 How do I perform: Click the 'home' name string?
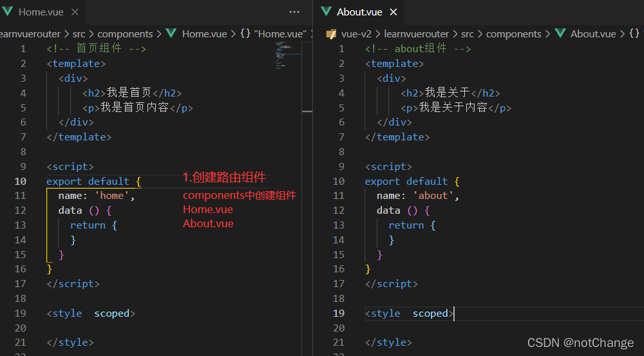(111, 196)
